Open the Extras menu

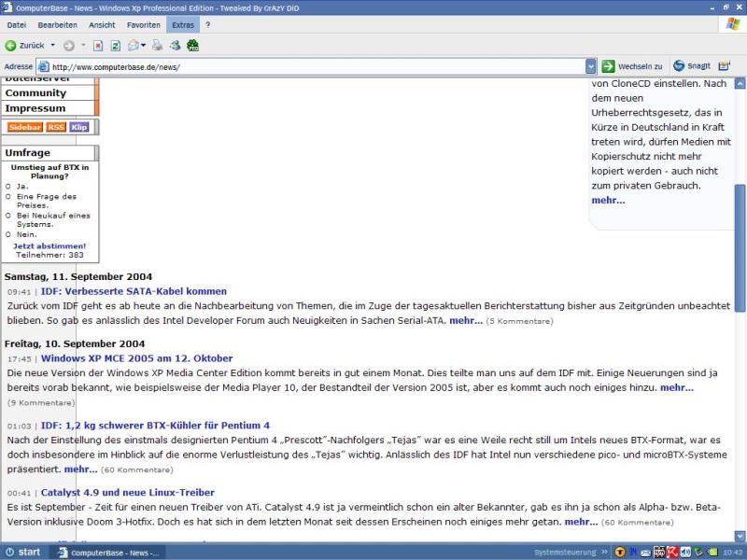click(x=183, y=25)
